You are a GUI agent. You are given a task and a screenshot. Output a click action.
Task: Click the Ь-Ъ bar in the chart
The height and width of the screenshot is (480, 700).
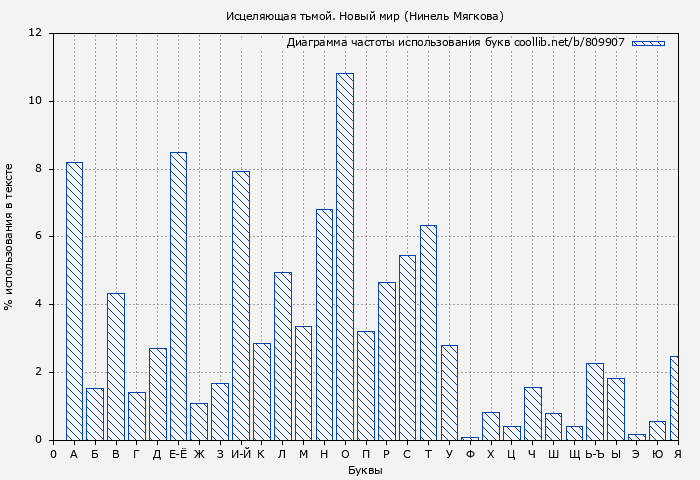tap(594, 401)
